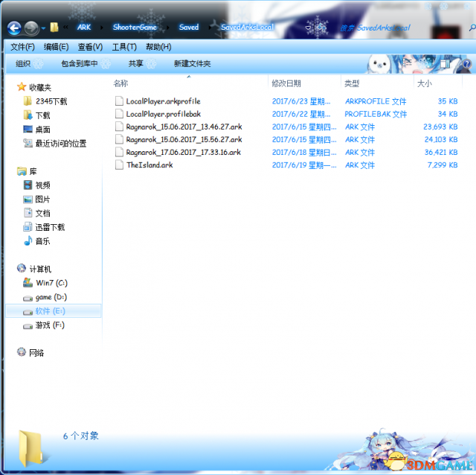Open the 查看(V) menu

click(90, 47)
